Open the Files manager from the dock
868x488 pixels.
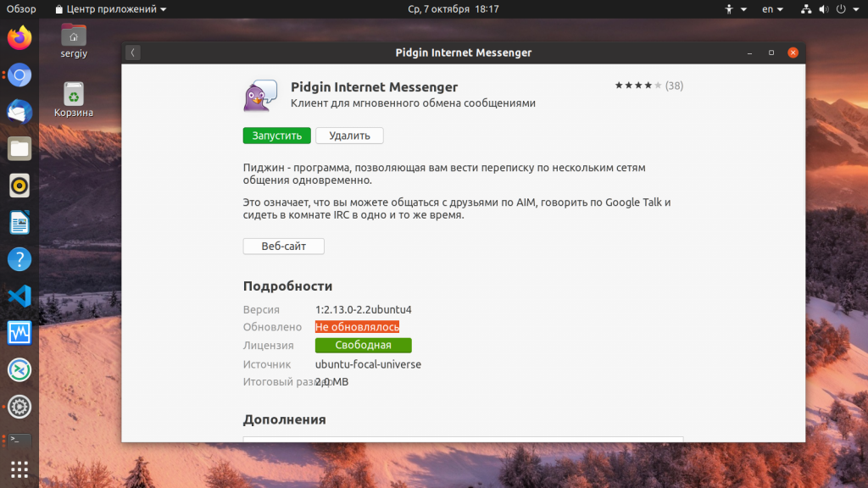pyautogui.click(x=19, y=149)
